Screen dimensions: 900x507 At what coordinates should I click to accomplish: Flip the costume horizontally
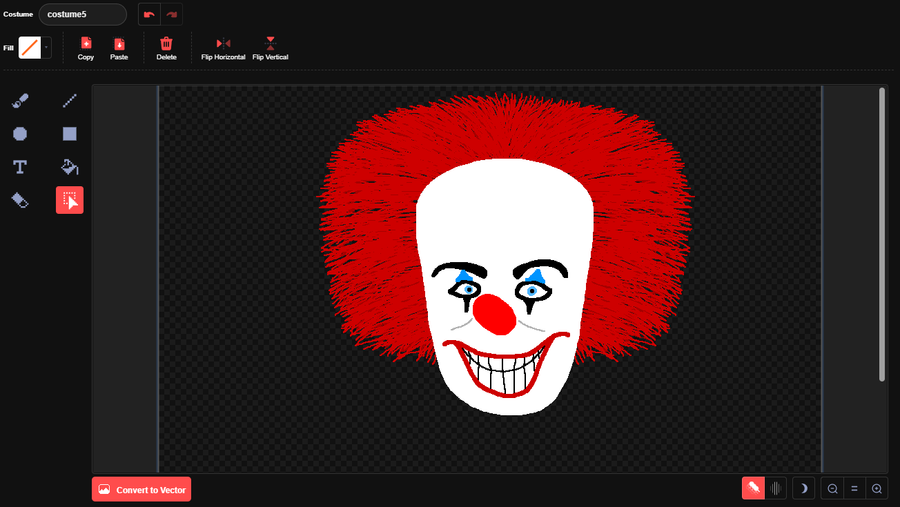coord(223,48)
